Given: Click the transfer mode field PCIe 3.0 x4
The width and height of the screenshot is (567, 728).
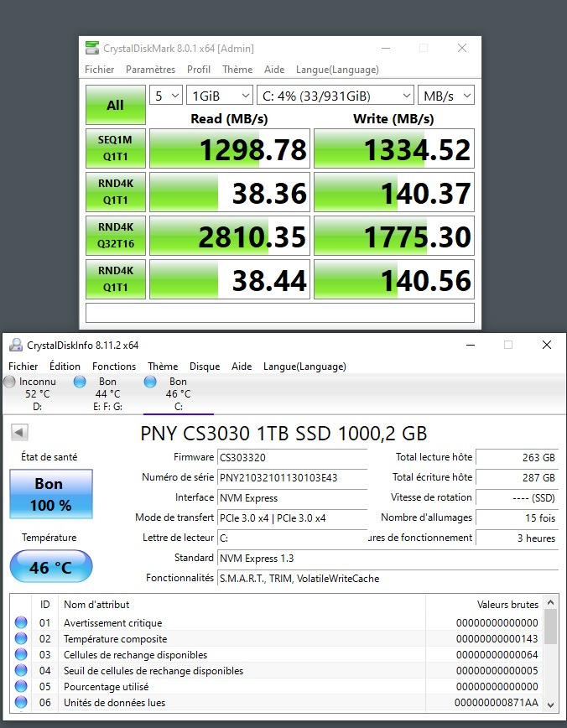Looking at the screenshot, I should (293, 517).
